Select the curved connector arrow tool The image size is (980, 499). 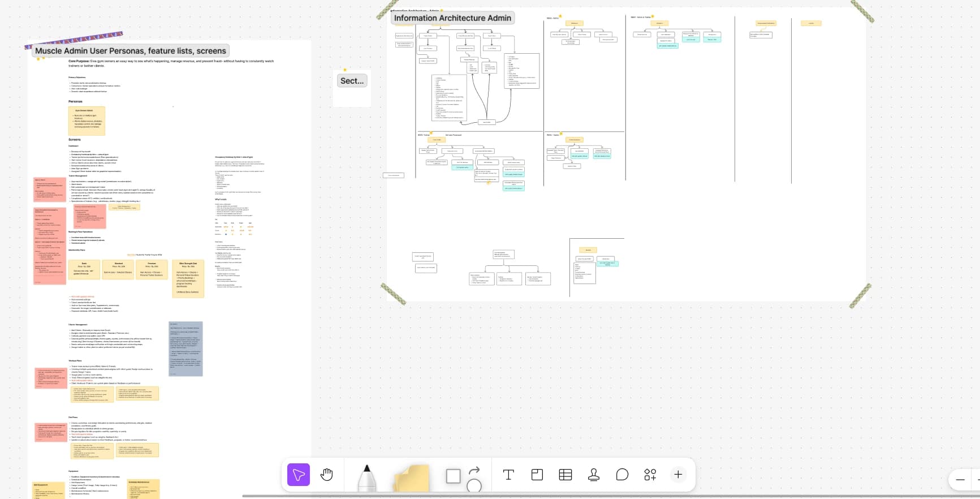click(x=474, y=470)
